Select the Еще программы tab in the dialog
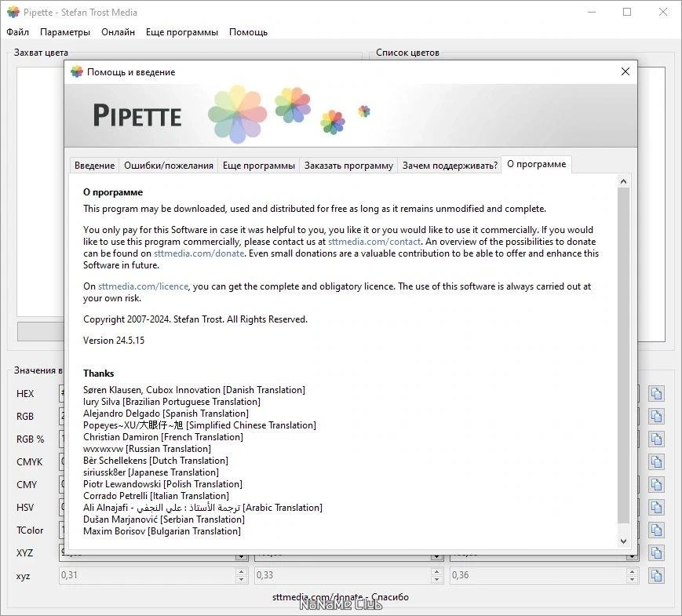 (259, 166)
